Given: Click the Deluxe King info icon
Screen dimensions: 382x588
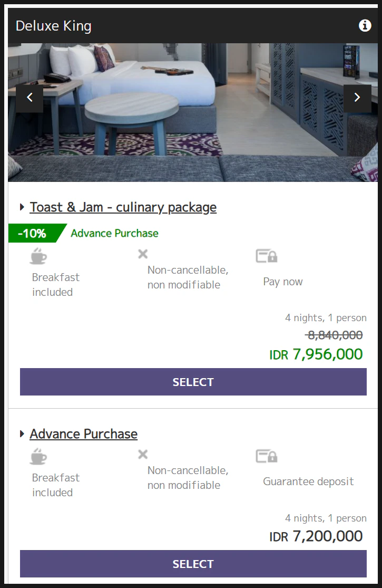Looking at the screenshot, I should pos(365,25).
